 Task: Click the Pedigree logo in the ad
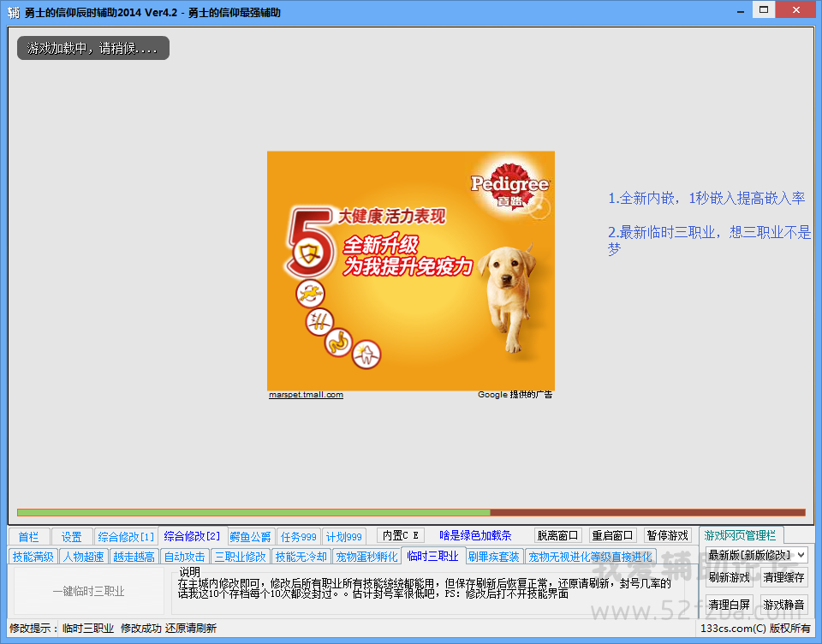[x=509, y=186]
